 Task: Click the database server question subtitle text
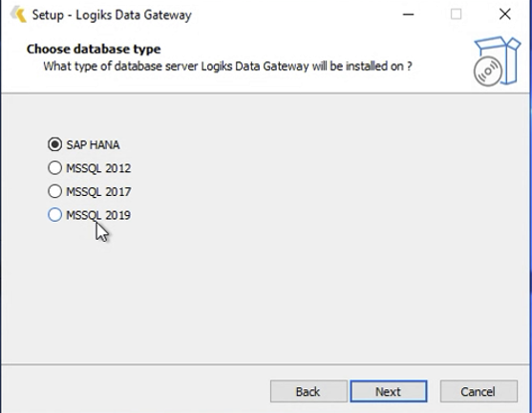(x=227, y=66)
